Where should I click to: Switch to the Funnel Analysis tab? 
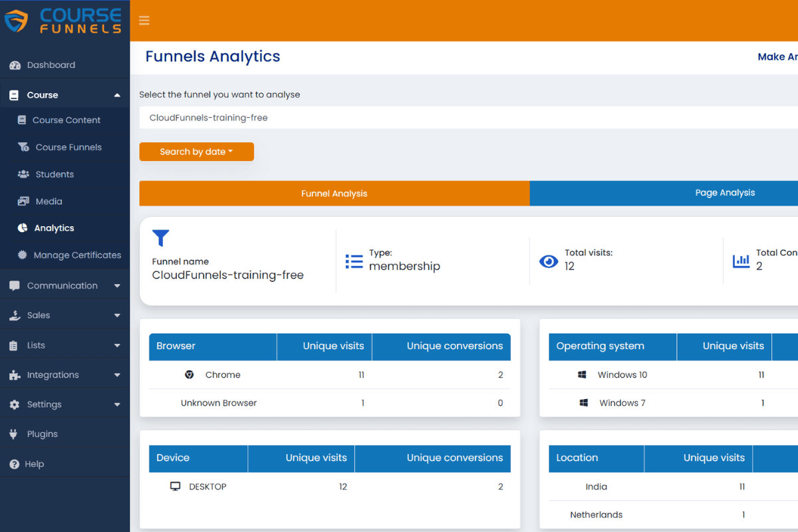click(334, 194)
